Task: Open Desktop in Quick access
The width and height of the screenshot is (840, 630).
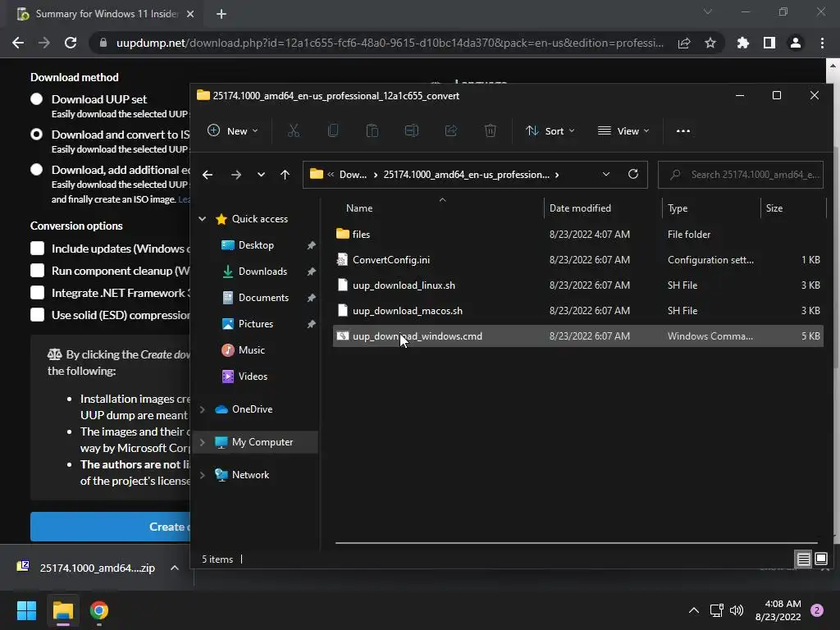Action: click(256, 245)
